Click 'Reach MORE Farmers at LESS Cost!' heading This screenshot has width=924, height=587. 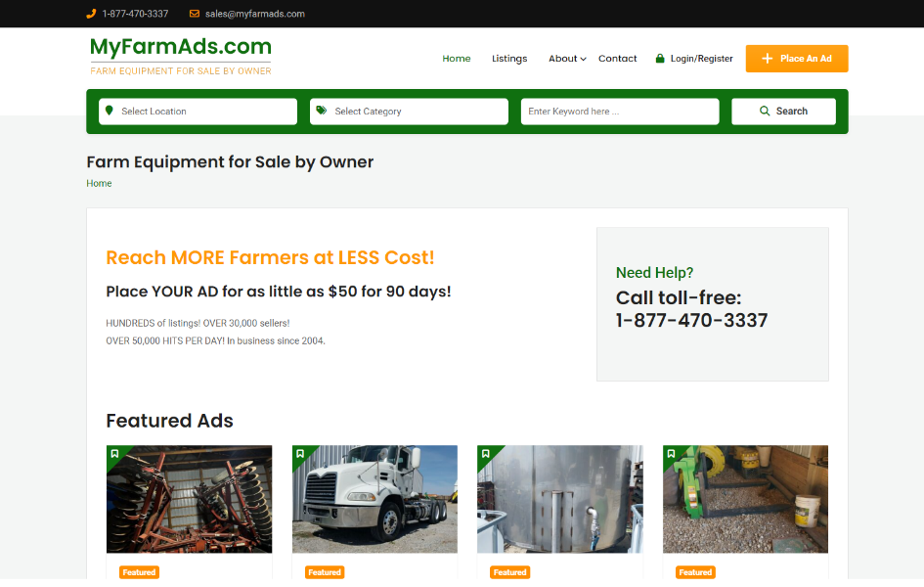point(270,257)
